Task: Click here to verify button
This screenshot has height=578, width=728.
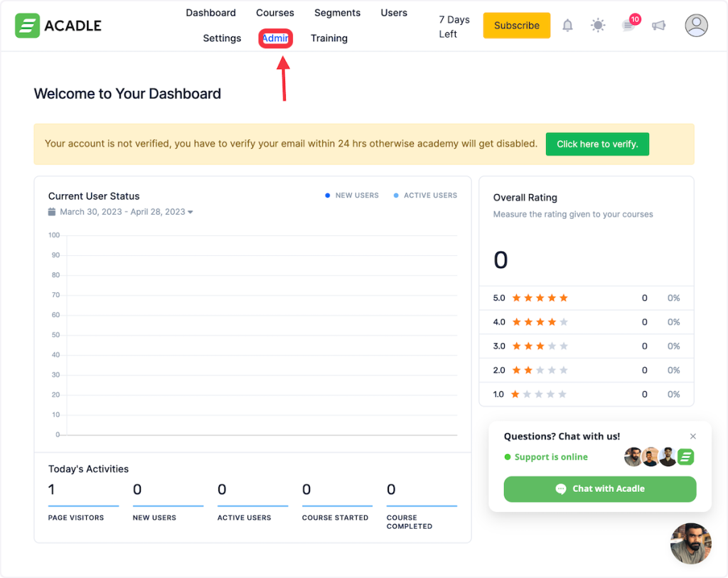Action: (x=597, y=144)
